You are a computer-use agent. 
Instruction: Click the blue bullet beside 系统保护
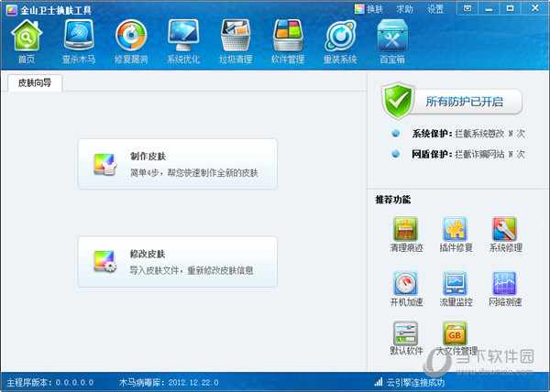point(396,133)
